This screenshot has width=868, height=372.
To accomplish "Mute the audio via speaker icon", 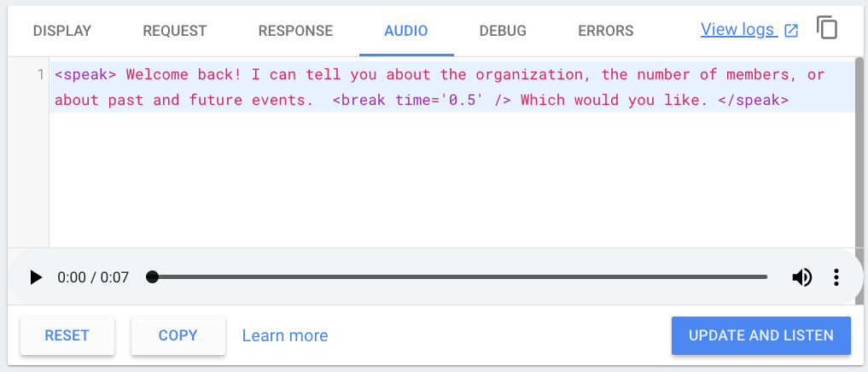I will click(801, 277).
